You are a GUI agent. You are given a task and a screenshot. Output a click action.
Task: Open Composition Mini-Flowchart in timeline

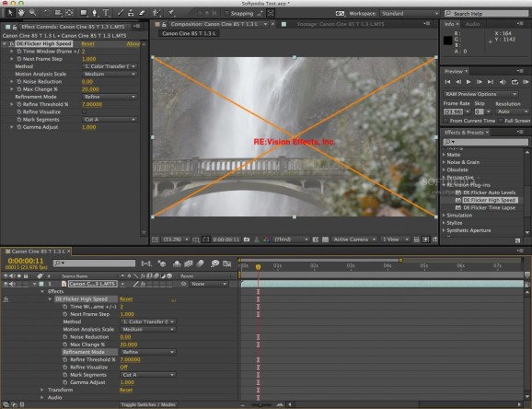(146, 263)
